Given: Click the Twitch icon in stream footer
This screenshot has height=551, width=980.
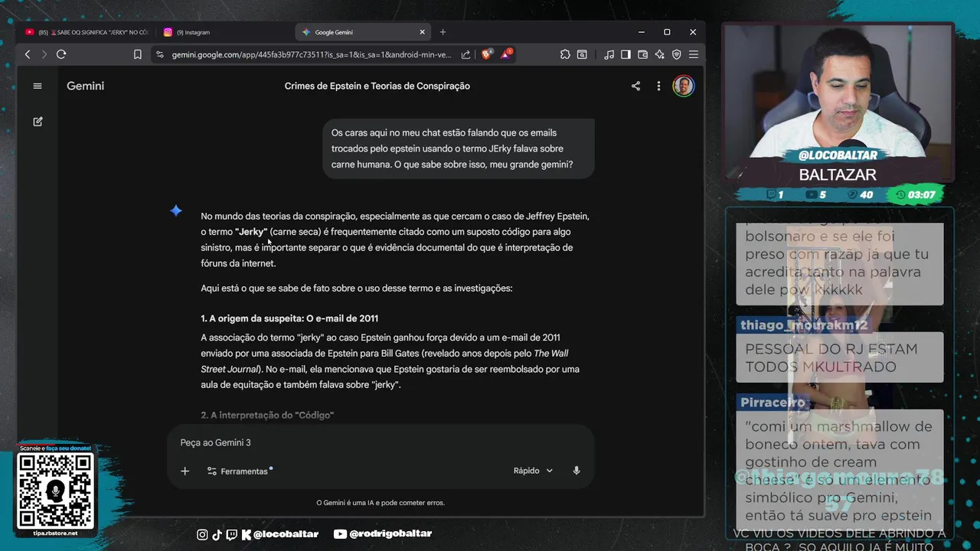Looking at the screenshot, I should point(232,534).
